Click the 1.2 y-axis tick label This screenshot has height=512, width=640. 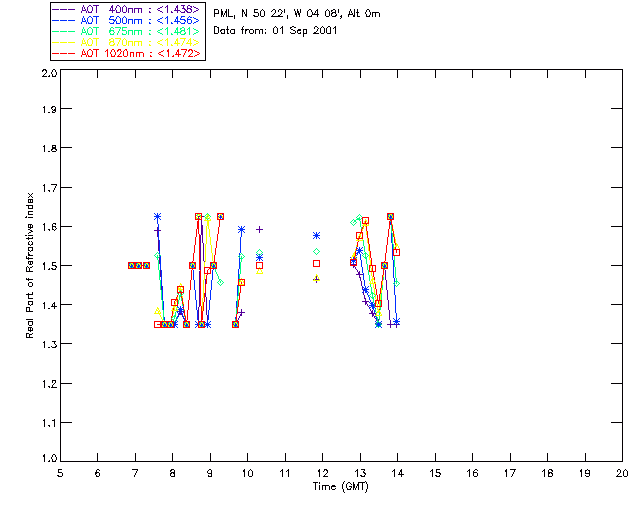point(49,384)
